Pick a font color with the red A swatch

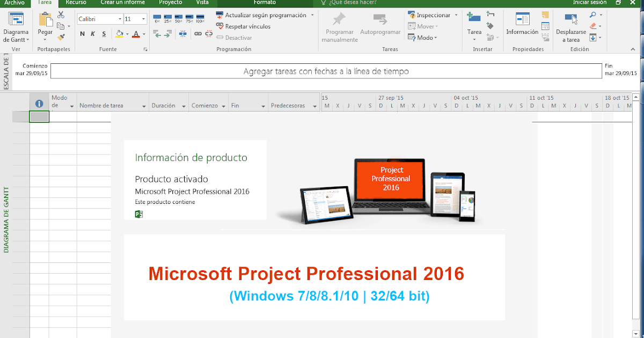[136, 34]
